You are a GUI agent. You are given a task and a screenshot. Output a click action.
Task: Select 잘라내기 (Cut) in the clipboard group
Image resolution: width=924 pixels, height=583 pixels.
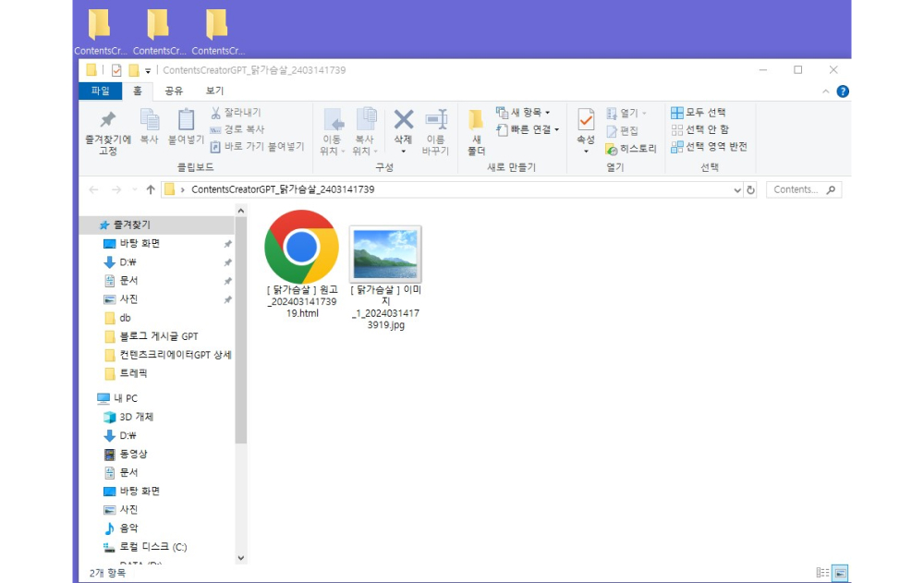[x=236, y=112]
